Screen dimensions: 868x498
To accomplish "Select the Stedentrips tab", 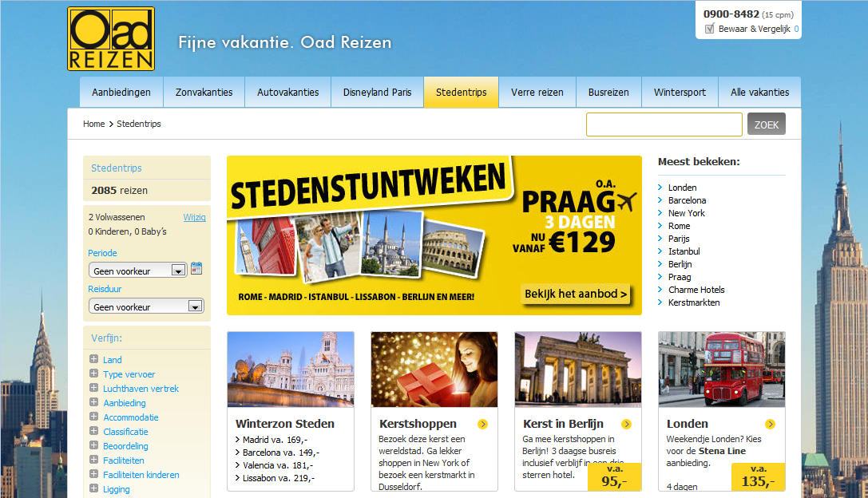I will pos(461,93).
